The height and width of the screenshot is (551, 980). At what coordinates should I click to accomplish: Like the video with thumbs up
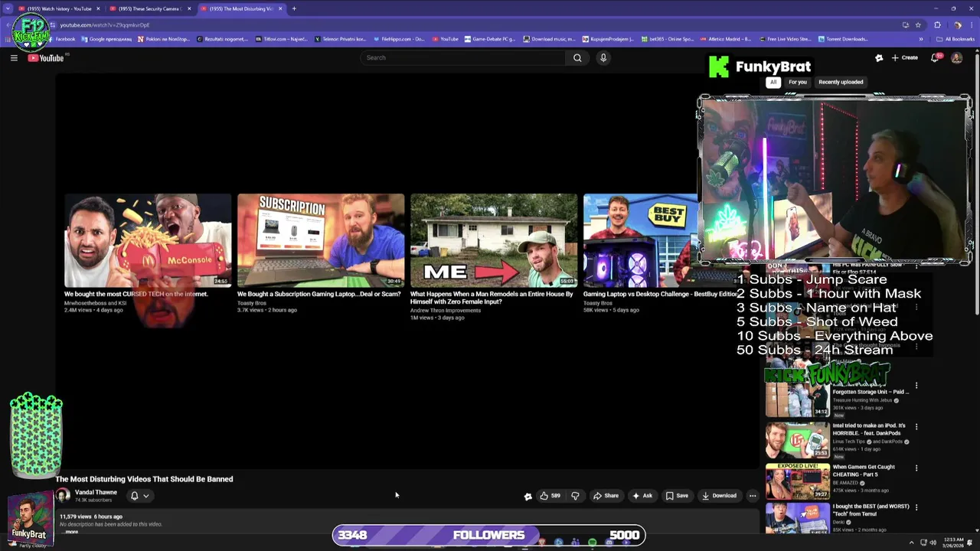[550, 496]
